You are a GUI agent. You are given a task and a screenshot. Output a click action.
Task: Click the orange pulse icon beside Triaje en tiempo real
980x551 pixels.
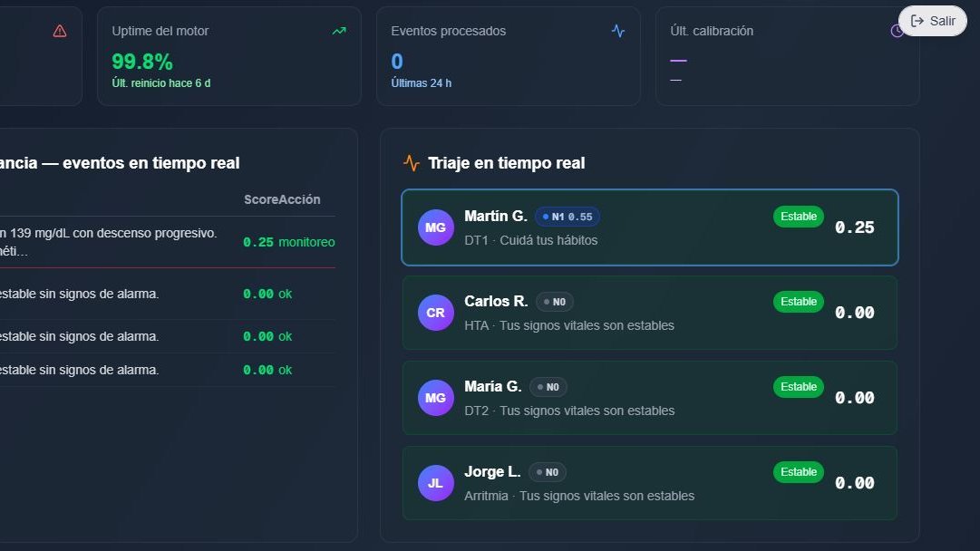point(412,163)
